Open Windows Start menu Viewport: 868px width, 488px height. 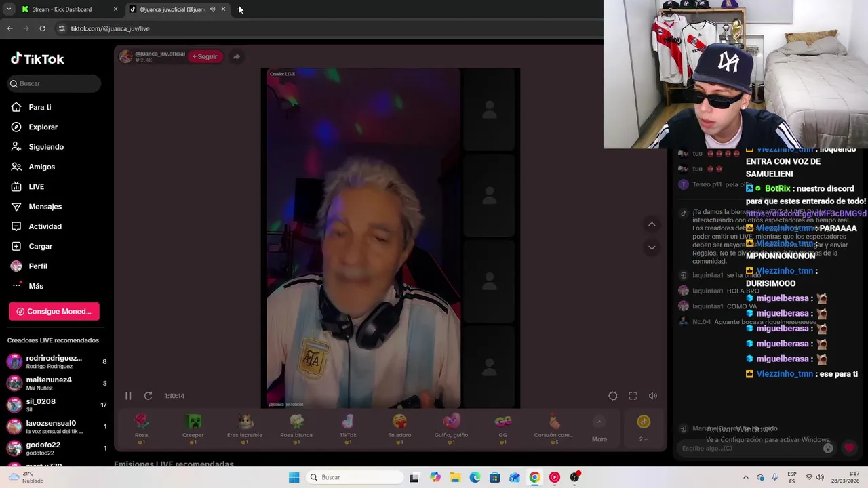coord(294,477)
